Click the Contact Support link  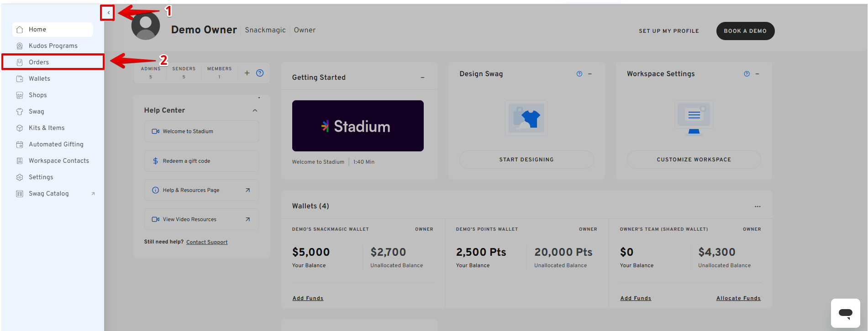tap(207, 242)
